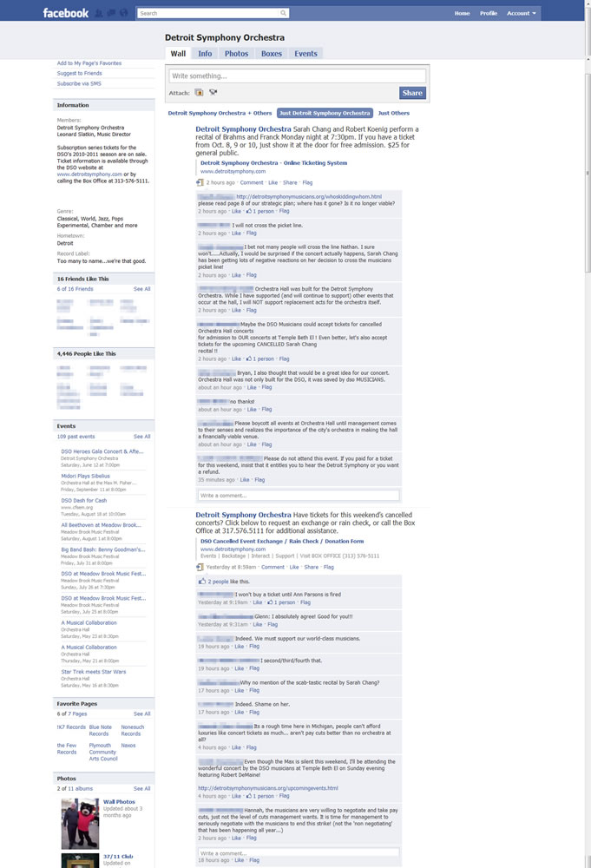This screenshot has height=868, width=591.
Task: Click the first post's 'Write a comment...' box
Action: (299, 496)
